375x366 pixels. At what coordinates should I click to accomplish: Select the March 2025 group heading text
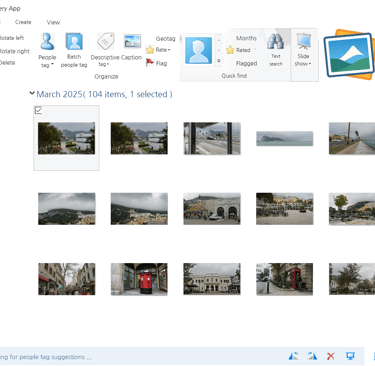pos(104,94)
